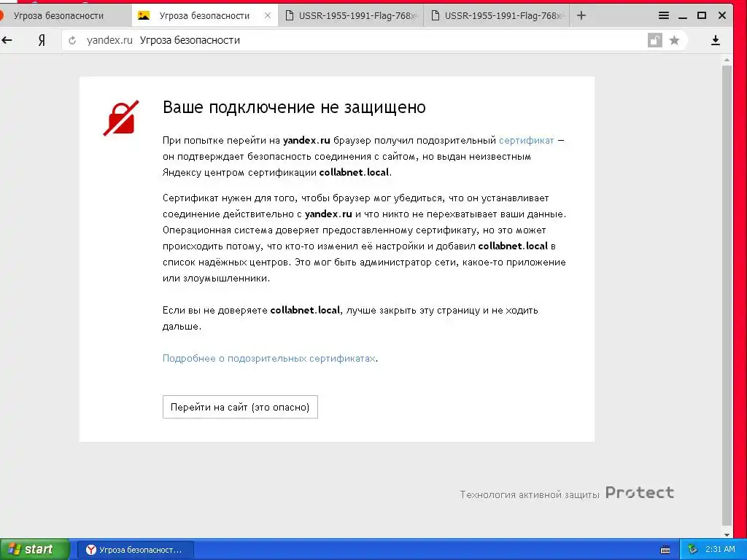Switch to the first Угроза безопасности tab
747x560 pixels.
point(65,16)
